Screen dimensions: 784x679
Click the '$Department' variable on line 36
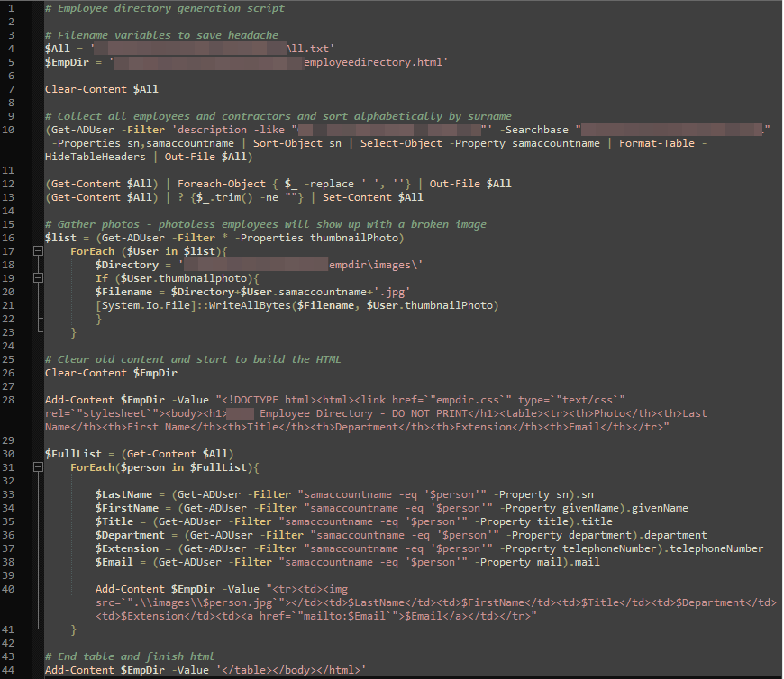pos(130,535)
